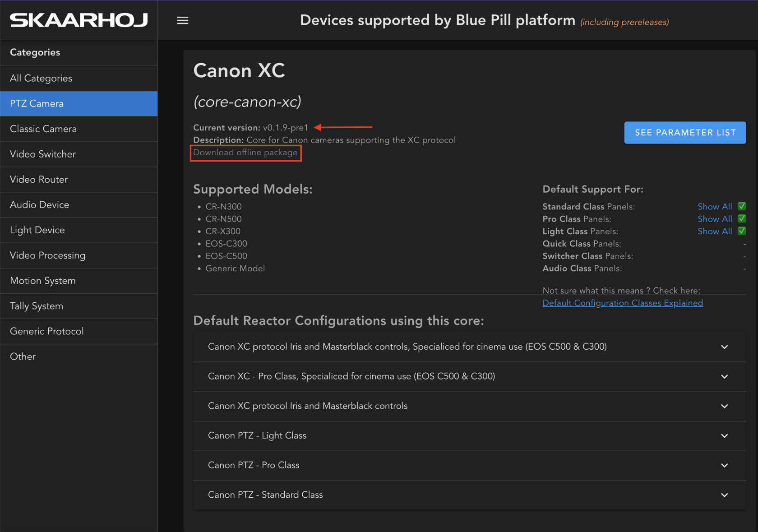Click the CR-N500 model entry
Viewport: 758px width, 532px height.
point(223,219)
